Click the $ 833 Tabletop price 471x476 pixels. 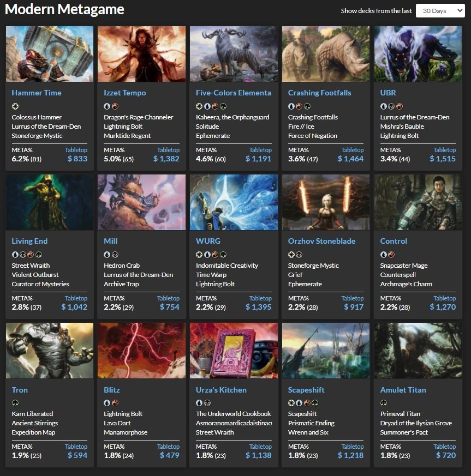pos(77,159)
